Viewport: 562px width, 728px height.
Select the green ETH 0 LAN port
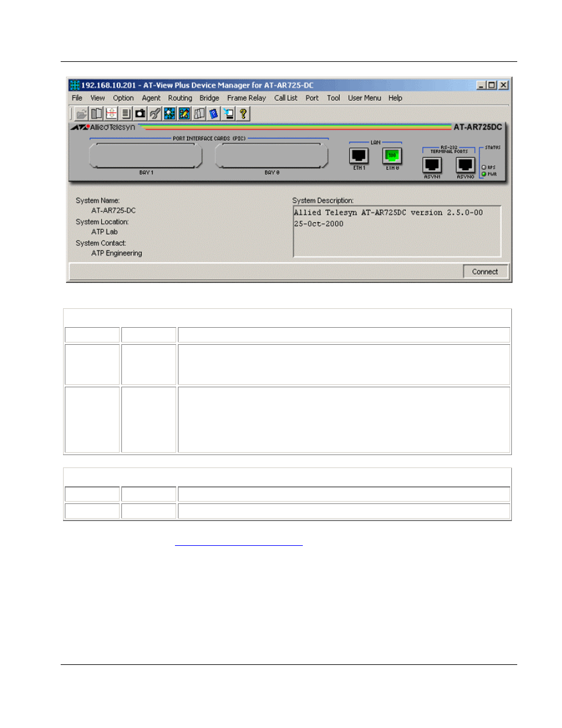(x=392, y=156)
